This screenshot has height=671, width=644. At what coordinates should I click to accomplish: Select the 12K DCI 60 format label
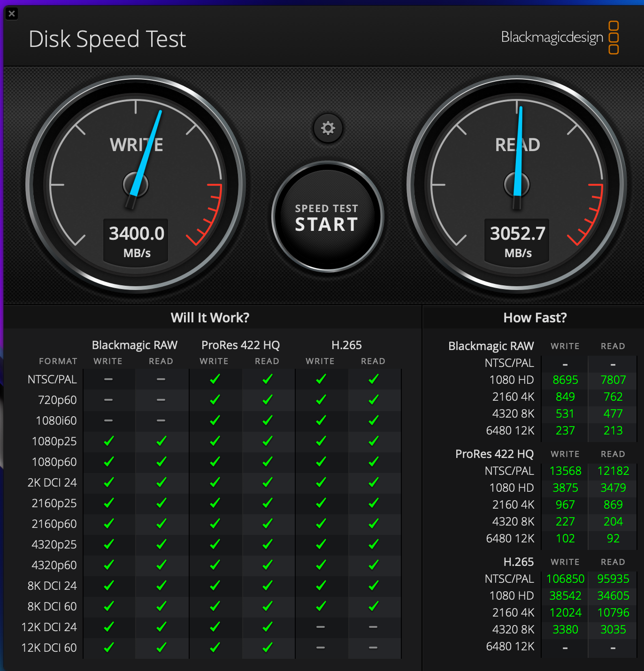click(49, 648)
